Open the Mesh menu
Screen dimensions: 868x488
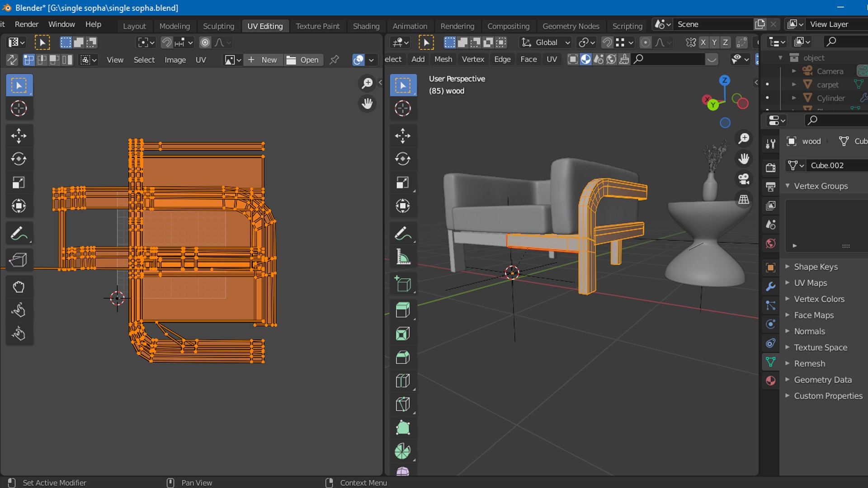pos(443,59)
